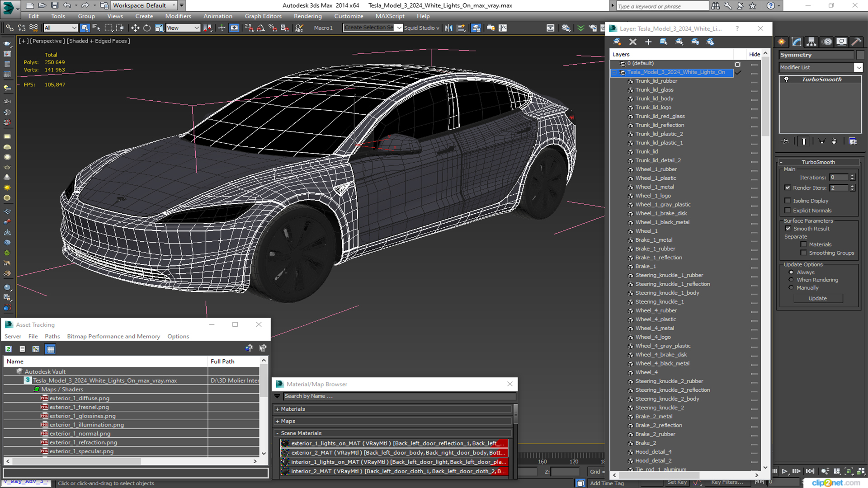The image size is (868, 488).
Task: Open the Workspace Default dropdown
Action: (144, 5)
